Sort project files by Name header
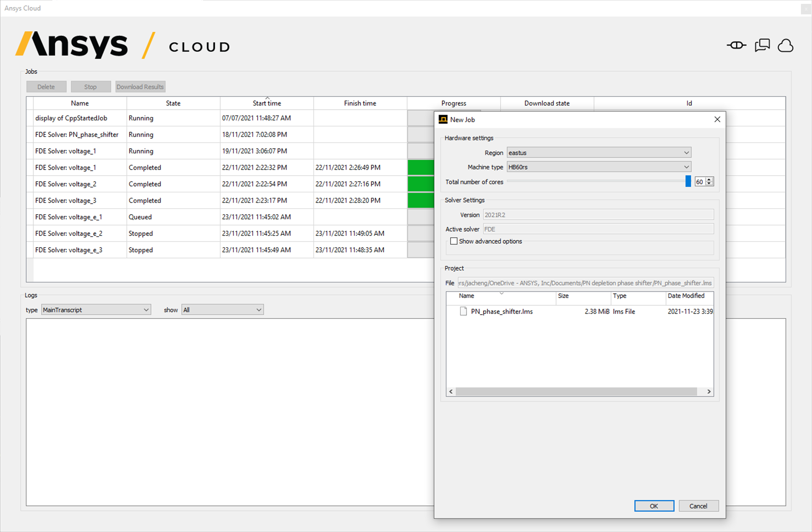 pyautogui.click(x=501, y=296)
